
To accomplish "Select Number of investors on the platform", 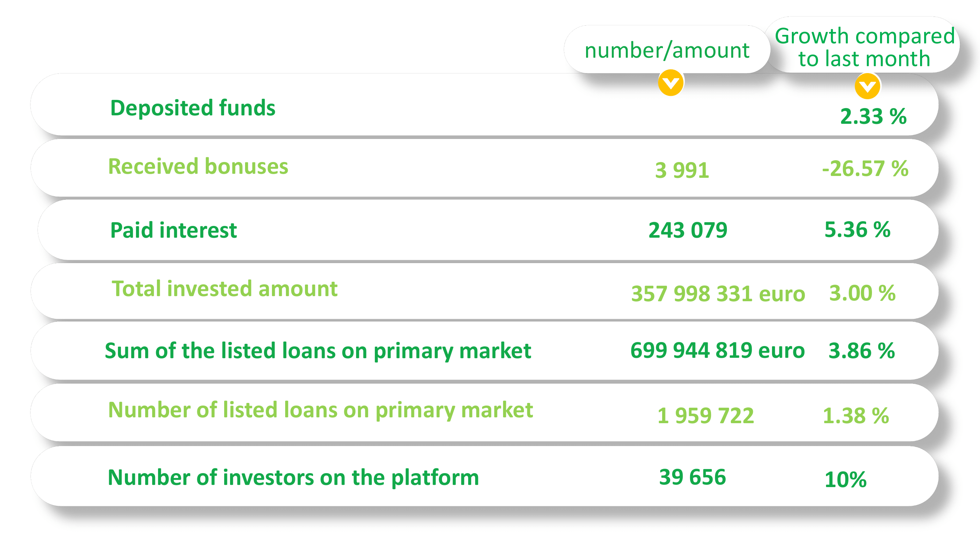I will (293, 477).
